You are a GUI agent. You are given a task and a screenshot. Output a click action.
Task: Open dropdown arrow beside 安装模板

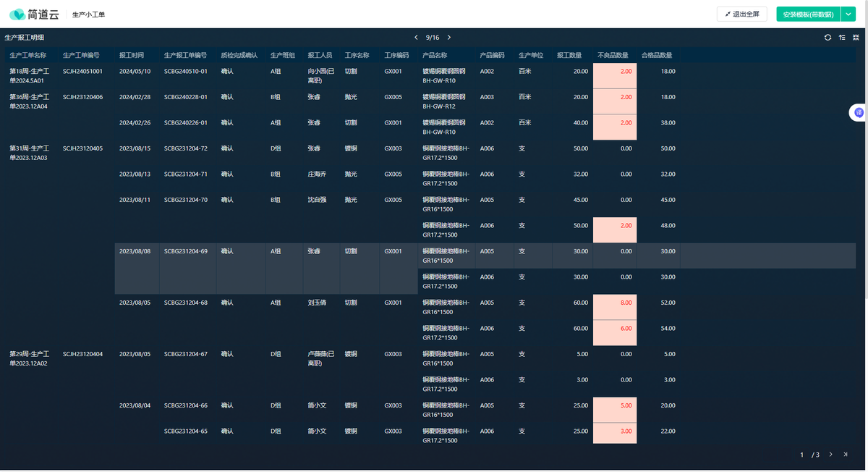[x=848, y=14]
